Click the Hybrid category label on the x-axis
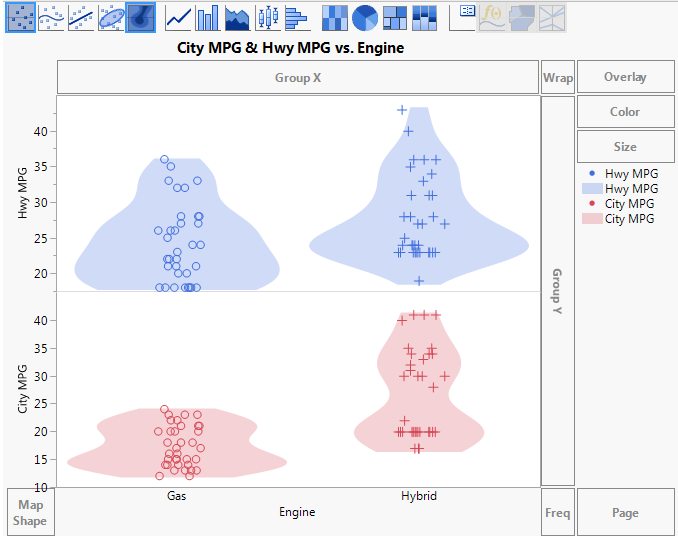Screen dimensions: 678x536 pyautogui.click(x=419, y=496)
